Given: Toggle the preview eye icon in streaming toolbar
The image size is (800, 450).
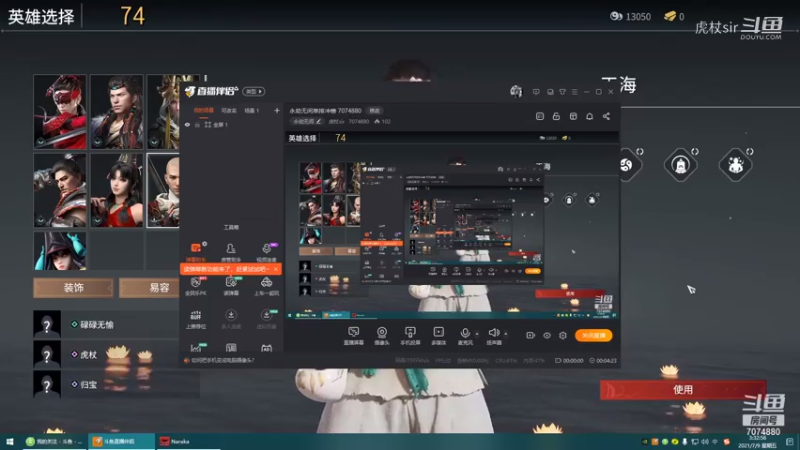Looking at the screenshot, I should (x=547, y=335).
